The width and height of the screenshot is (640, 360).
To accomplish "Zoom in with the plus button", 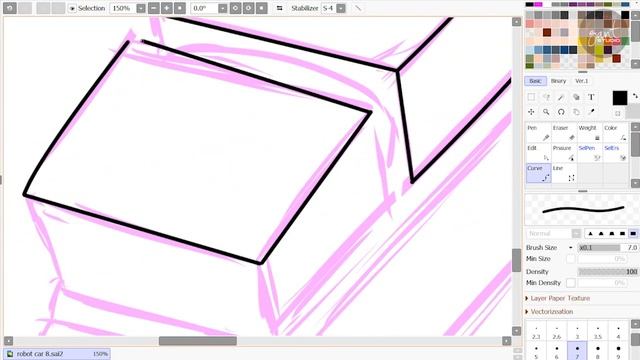I will click(x=167, y=8).
